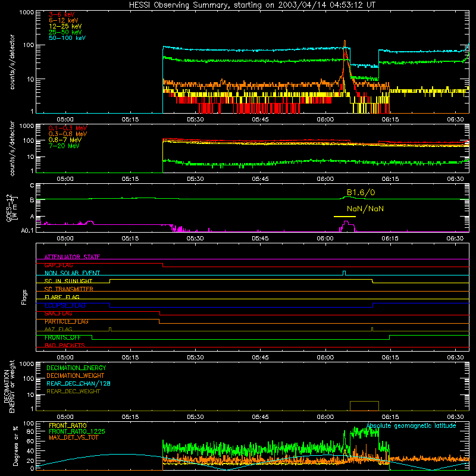
Task: Select the FRONTS_OFF flag label
Action: 62,337
